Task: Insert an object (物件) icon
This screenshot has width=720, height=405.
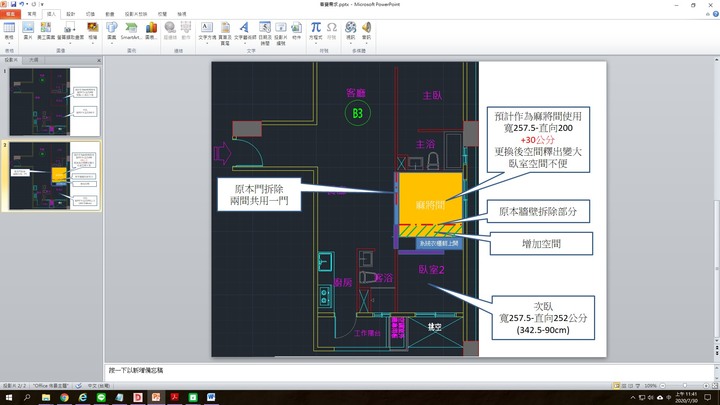Action: tap(297, 28)
